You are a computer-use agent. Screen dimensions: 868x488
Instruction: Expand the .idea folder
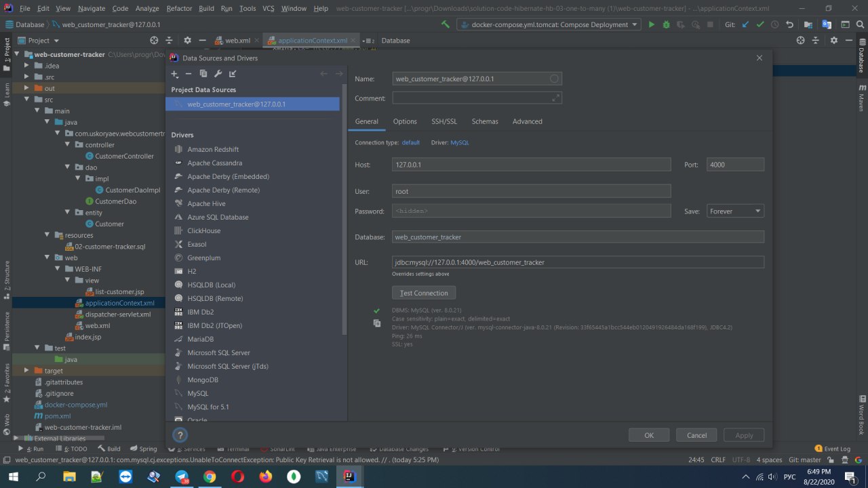click(x=28, y=66)
